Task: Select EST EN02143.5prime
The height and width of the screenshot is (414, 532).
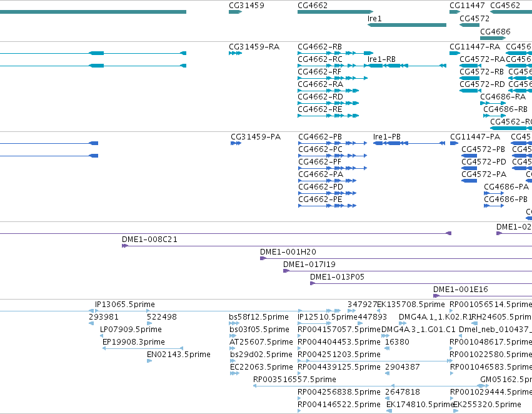Action: point(178,355)
